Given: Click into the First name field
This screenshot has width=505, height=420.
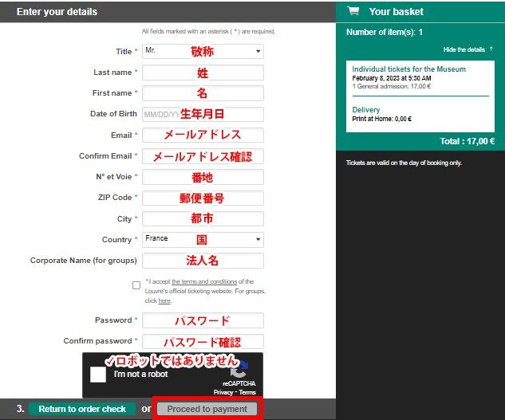Looking at the screenshot, I should [x=203, y=93].
